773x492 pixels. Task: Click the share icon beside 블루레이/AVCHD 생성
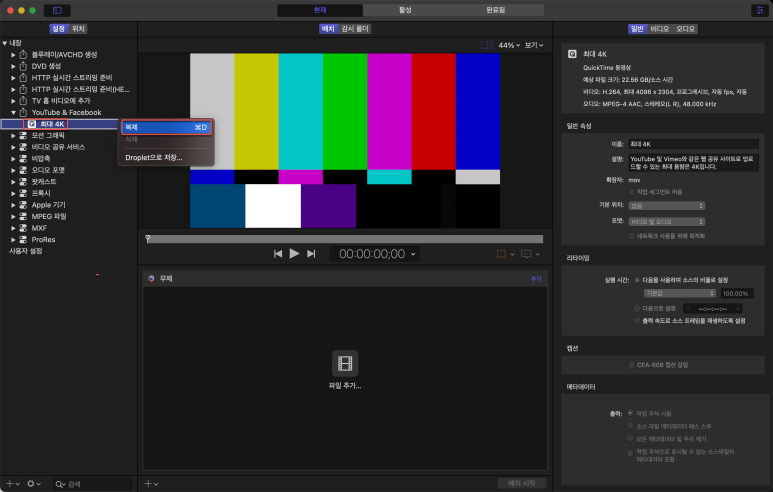tap(23, 54)
